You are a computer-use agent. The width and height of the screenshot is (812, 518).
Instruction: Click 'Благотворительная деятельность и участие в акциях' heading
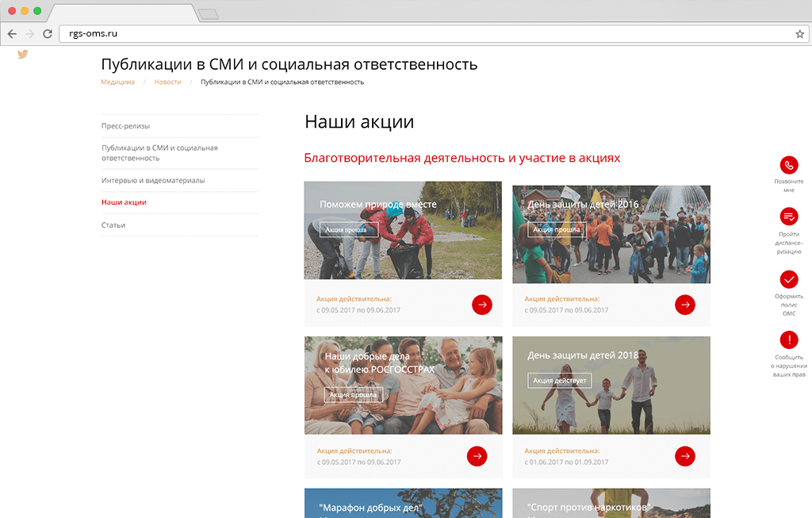[x=462, y=158]
